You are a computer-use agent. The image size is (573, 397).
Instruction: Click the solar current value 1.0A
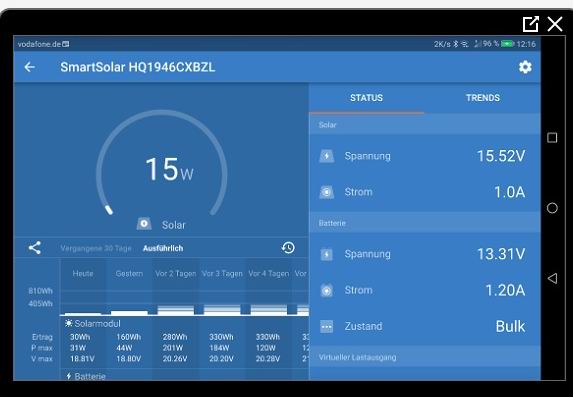(x=509, y=192)
